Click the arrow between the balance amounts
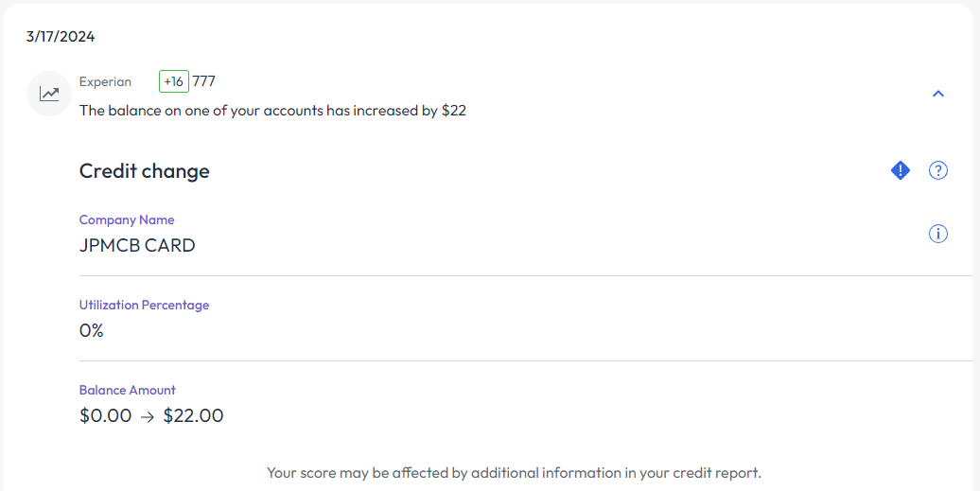The image size is (980, 491). [x=148, y=416]
